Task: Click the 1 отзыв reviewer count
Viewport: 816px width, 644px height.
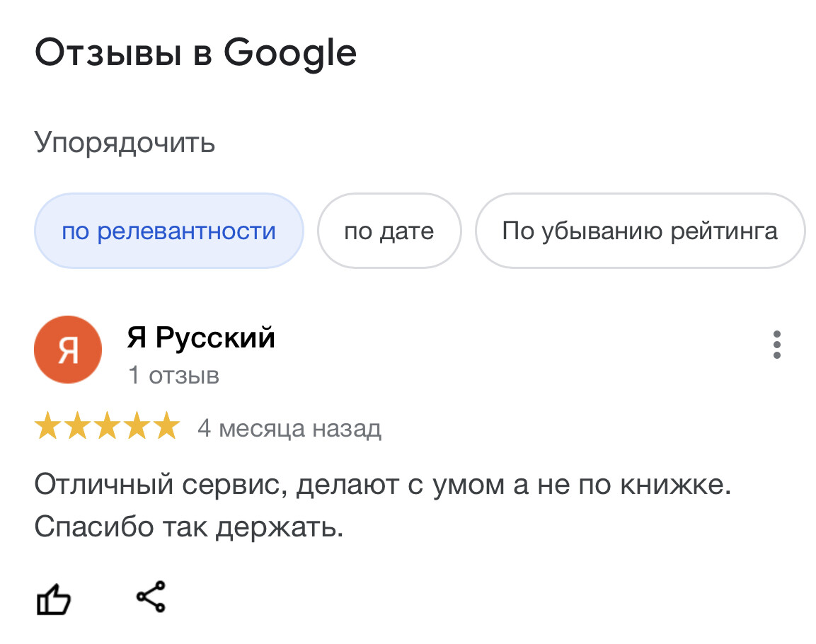Action: pos(174,376)
